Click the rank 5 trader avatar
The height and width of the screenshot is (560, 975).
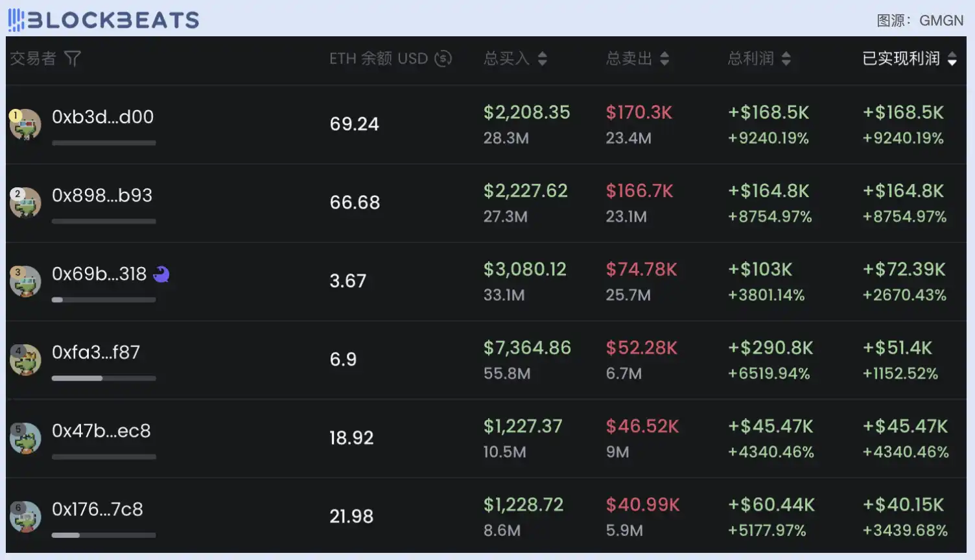pos(26,438)
